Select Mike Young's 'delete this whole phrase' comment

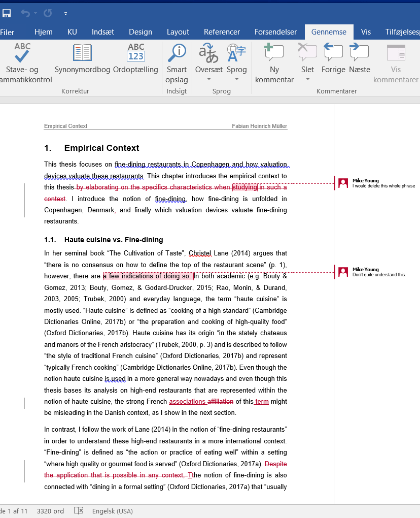coord(383,183)
